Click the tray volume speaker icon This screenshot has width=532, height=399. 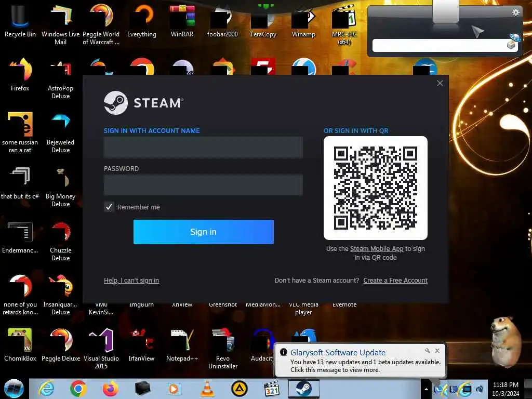[480, 389]
